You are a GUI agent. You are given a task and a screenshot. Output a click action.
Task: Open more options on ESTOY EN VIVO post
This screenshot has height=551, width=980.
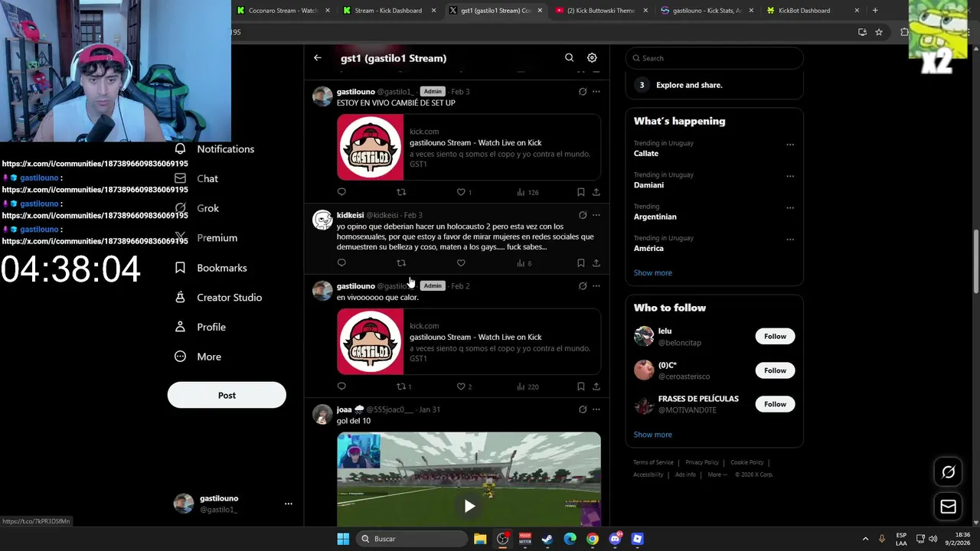(x=596, y=92)
